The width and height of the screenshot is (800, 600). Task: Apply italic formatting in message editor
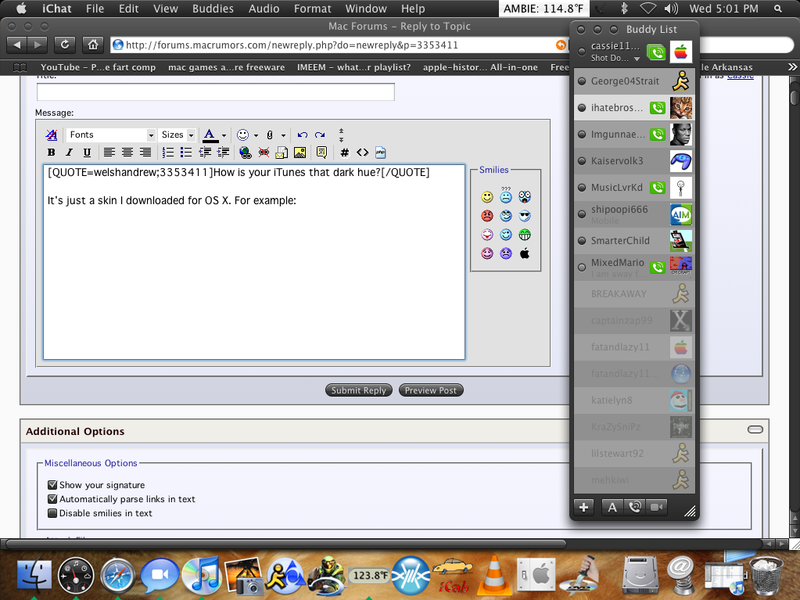point(69,152)
